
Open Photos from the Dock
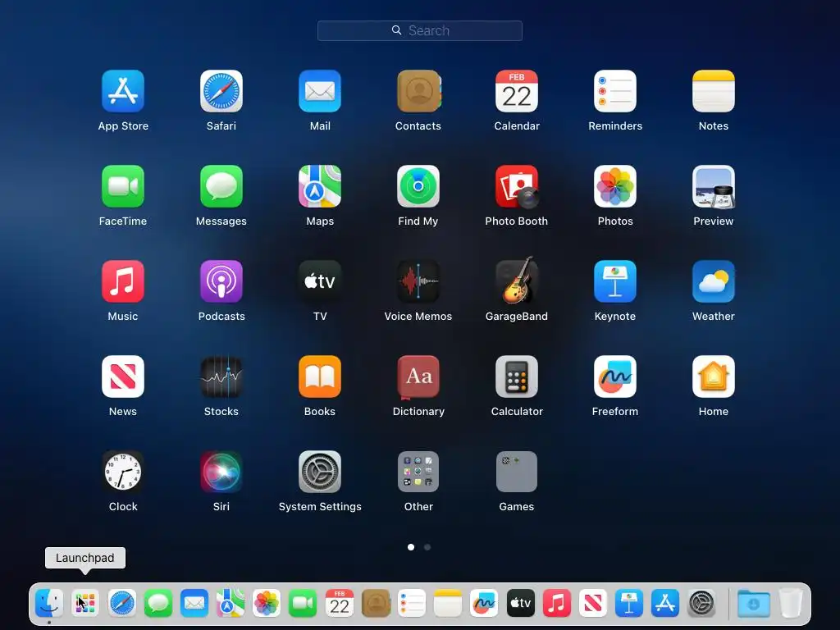click(x=267, y=603)
